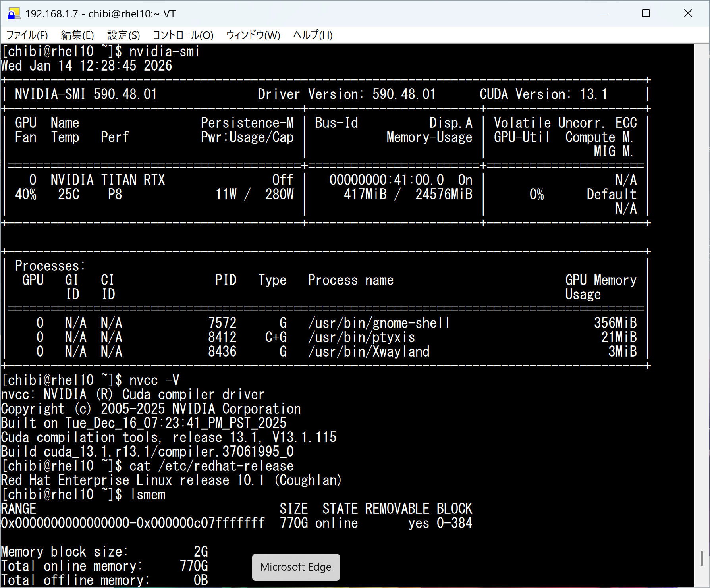
Task: Click the nvcc -V command line
Action: point(154,380)
